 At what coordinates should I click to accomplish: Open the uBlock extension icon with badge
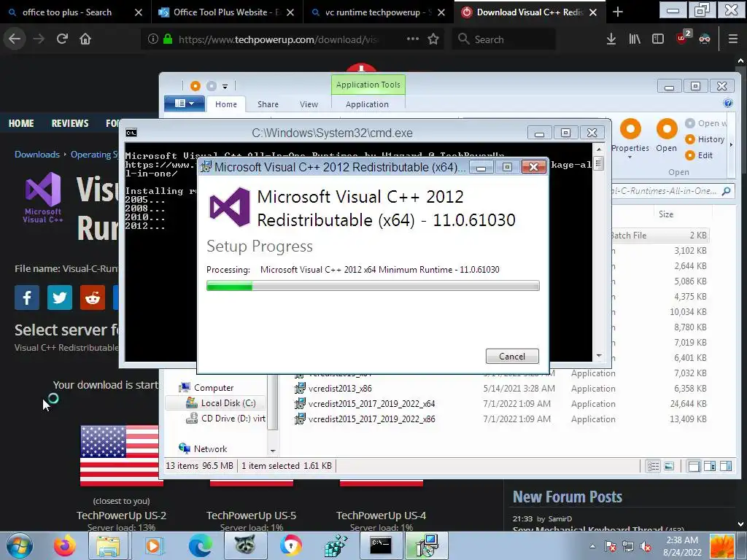coord(683,38)
